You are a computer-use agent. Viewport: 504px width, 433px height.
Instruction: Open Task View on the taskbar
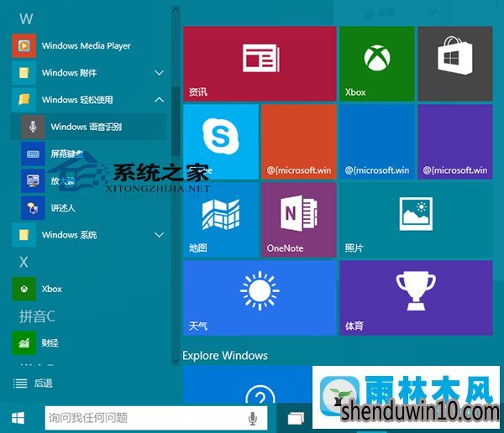click(296, 418)
